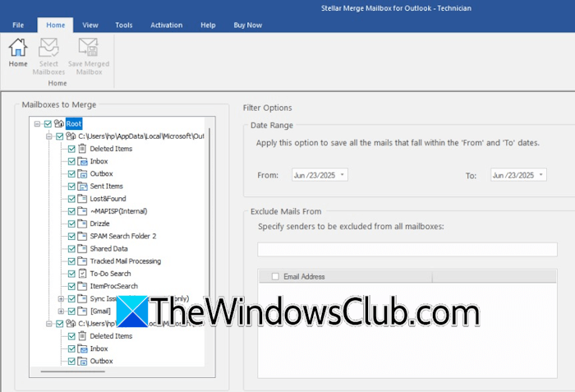The image size is (575, 392).
Task: Click the mailbox tree horizontal scrollbar
Action: pyautogui.click(x=73, y=371)
